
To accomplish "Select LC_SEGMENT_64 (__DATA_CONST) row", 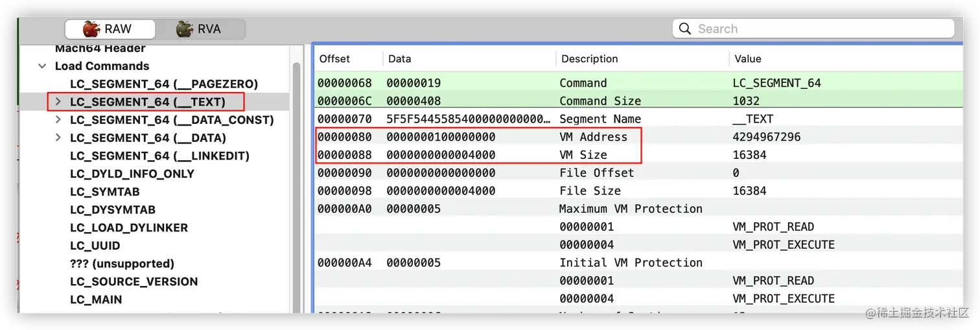I will coord(172,120).
